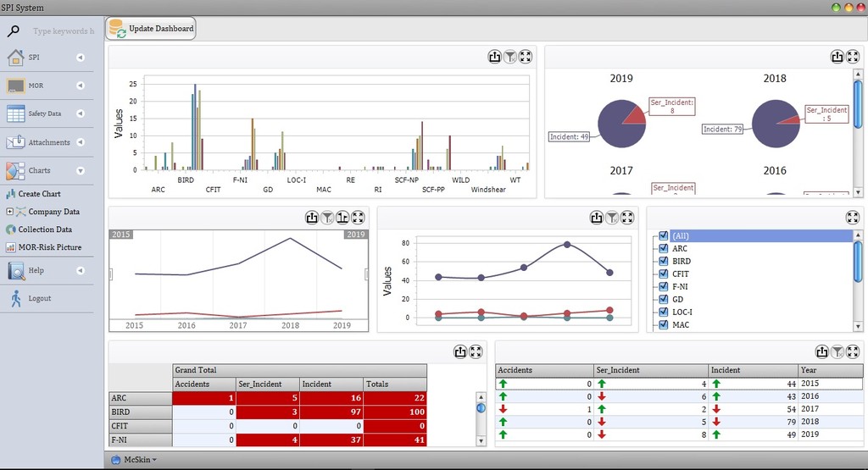This screenshot has height=470, width=868.
Task: Select the 2017 row in trend grid
Action: [x=679, y=409]
